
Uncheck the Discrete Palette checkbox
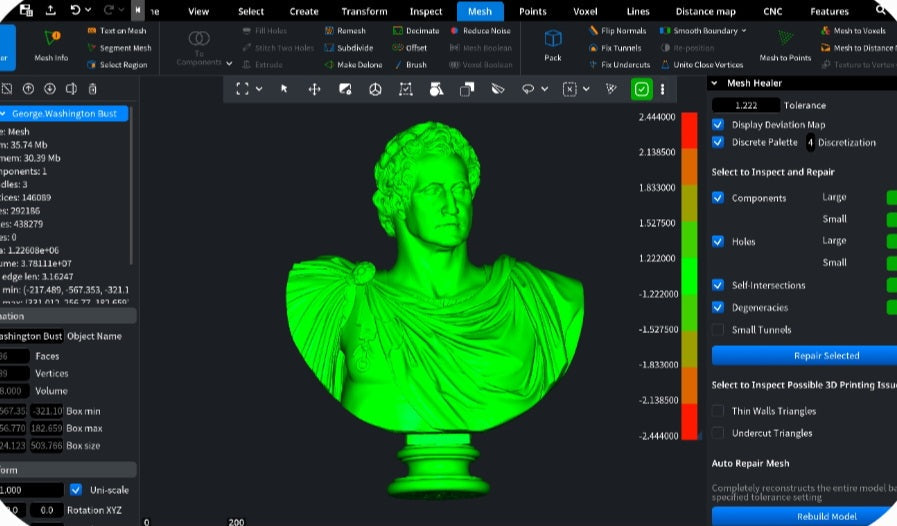click(718, 142)
